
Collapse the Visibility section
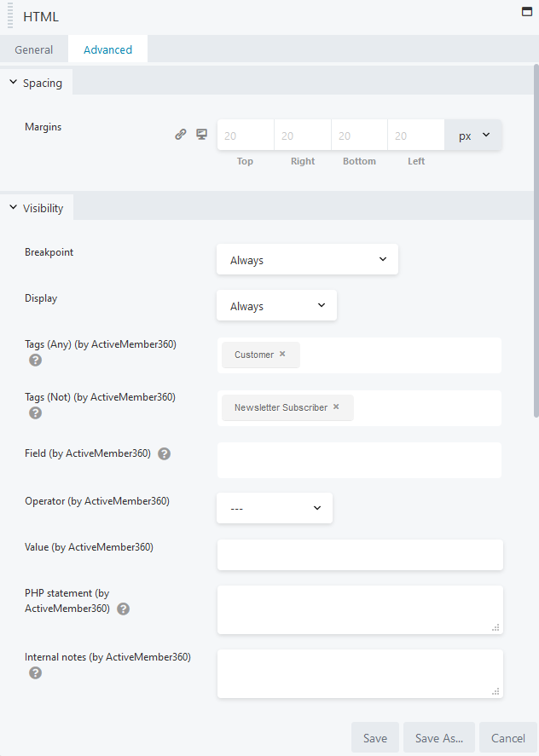tap(13, 207)
